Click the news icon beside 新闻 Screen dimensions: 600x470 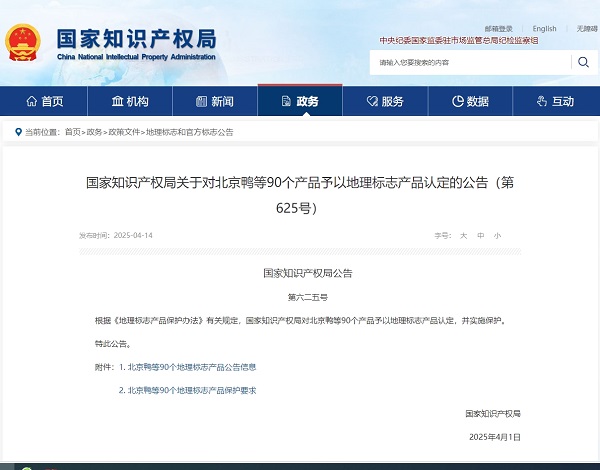click(201, 101)
